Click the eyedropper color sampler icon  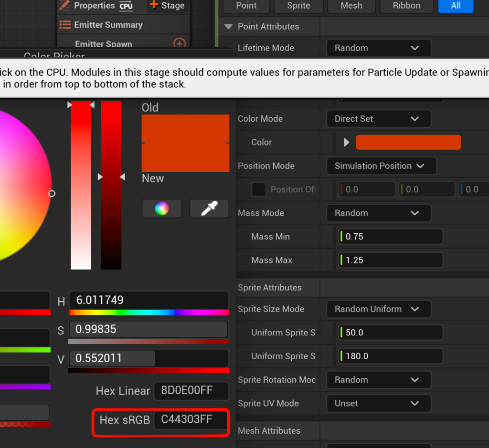click(x=209, y=208)
